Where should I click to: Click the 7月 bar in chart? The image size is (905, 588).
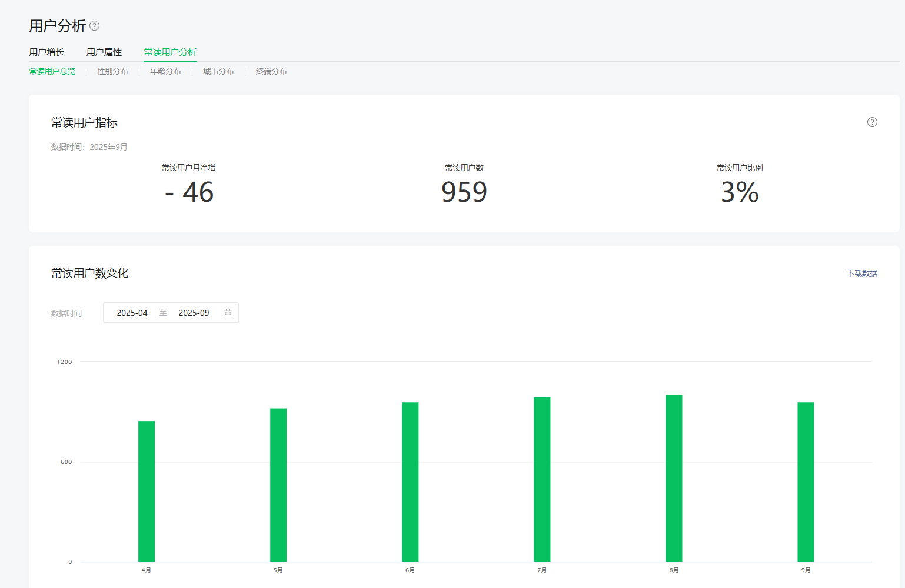tap(542, 479)
